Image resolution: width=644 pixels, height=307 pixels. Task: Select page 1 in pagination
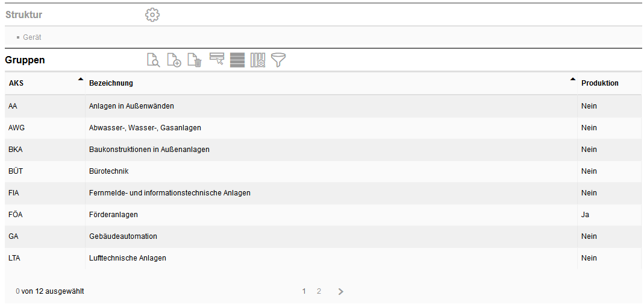point(304,291)
